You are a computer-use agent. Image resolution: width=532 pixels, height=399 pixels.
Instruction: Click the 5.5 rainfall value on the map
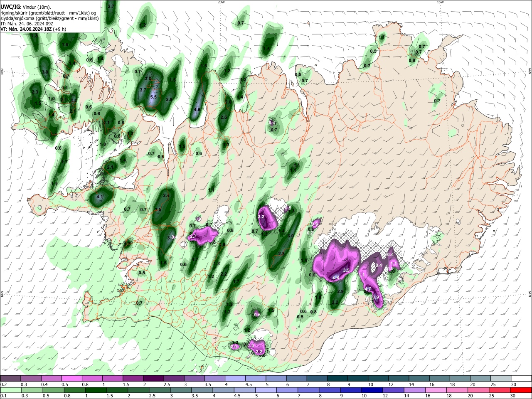(x=153, y=97)
